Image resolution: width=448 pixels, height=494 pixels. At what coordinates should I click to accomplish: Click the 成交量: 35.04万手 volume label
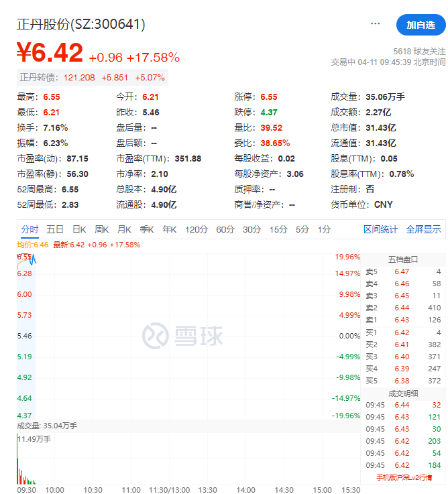click(47, 426)
